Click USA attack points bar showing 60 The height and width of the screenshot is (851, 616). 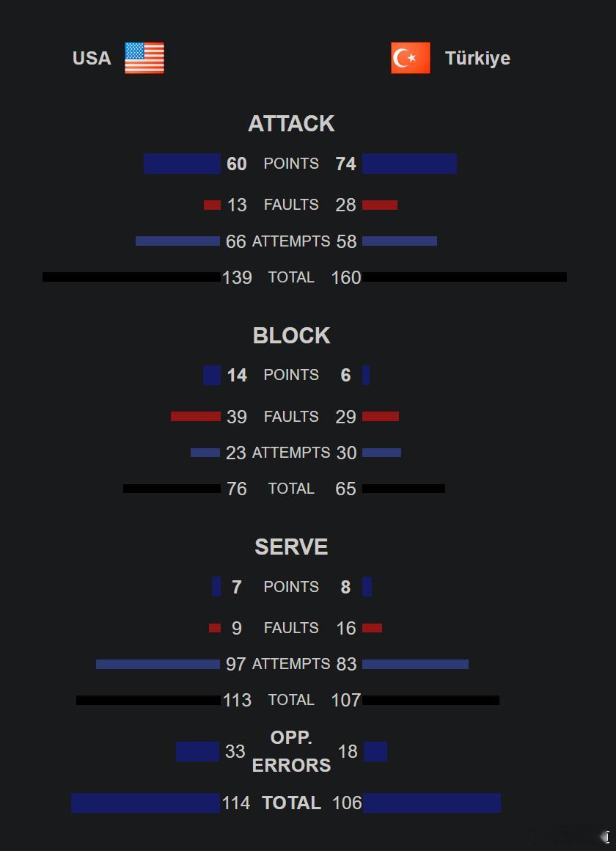click(x=182, y=164)
